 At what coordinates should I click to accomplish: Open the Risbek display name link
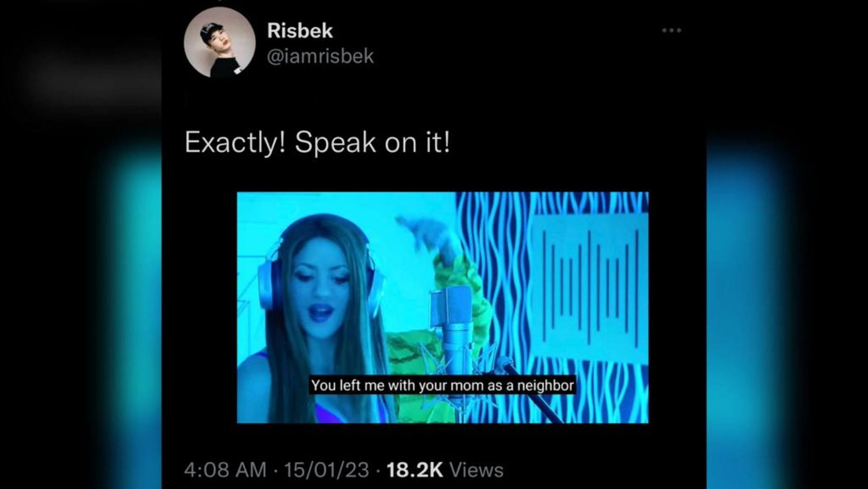(300, 31)
